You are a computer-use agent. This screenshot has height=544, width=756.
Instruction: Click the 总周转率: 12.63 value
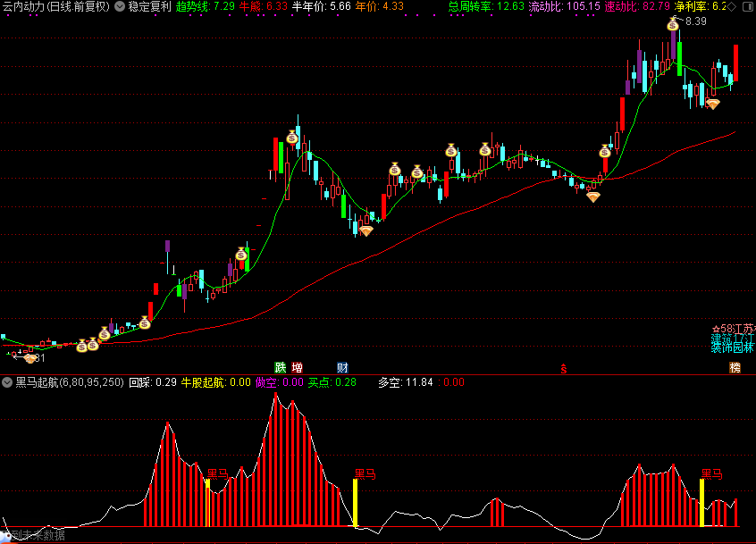(x=486, y=7)
